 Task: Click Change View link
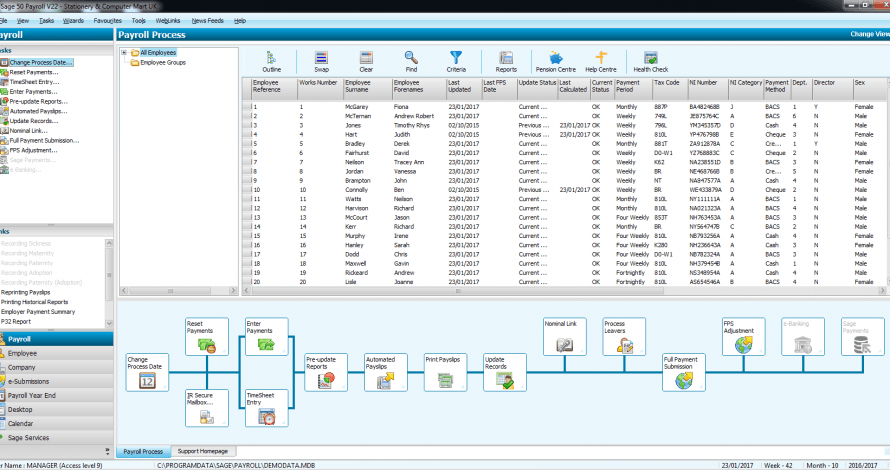(870, 34)
